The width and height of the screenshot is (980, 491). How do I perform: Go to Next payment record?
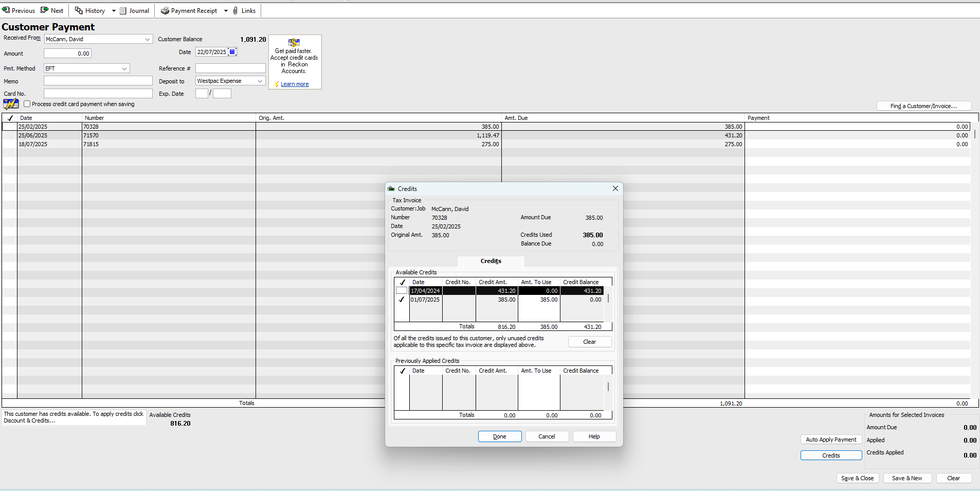click(52, 10)
